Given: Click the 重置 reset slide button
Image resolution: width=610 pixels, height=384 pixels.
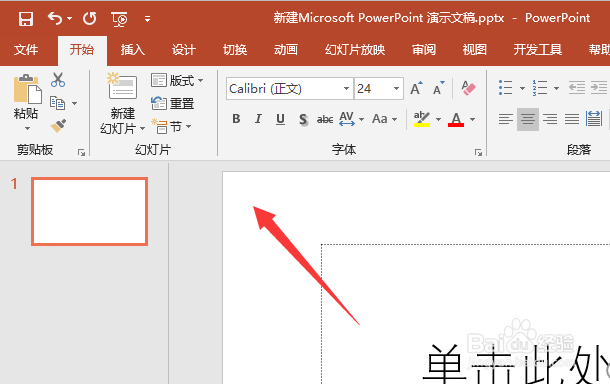Looking at the screenshot, I should coord(172,103).
